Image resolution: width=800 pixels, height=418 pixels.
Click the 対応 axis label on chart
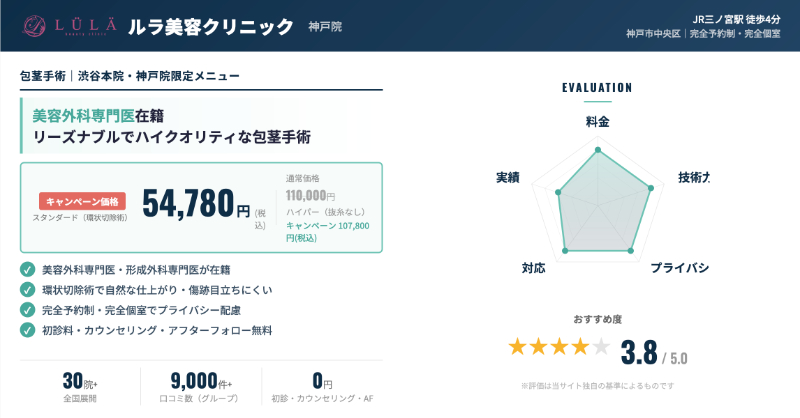[533, 268]
